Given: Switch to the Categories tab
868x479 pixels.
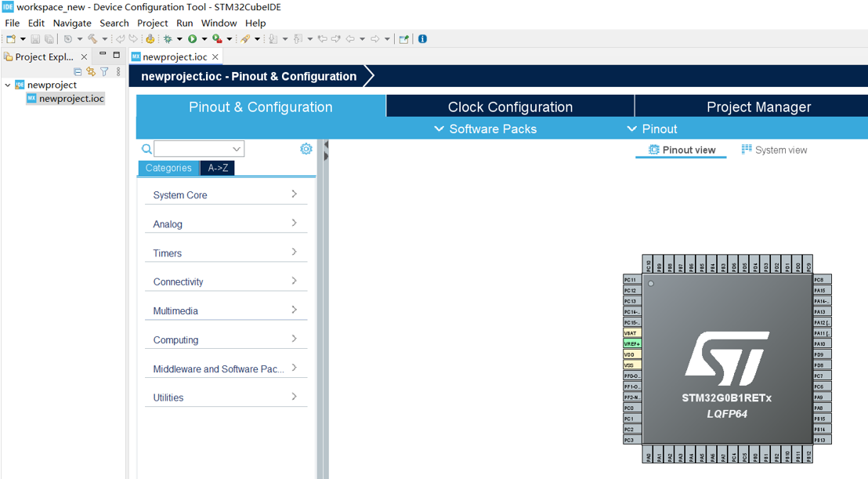Looking at the screenshot, I should pos(168,168).
